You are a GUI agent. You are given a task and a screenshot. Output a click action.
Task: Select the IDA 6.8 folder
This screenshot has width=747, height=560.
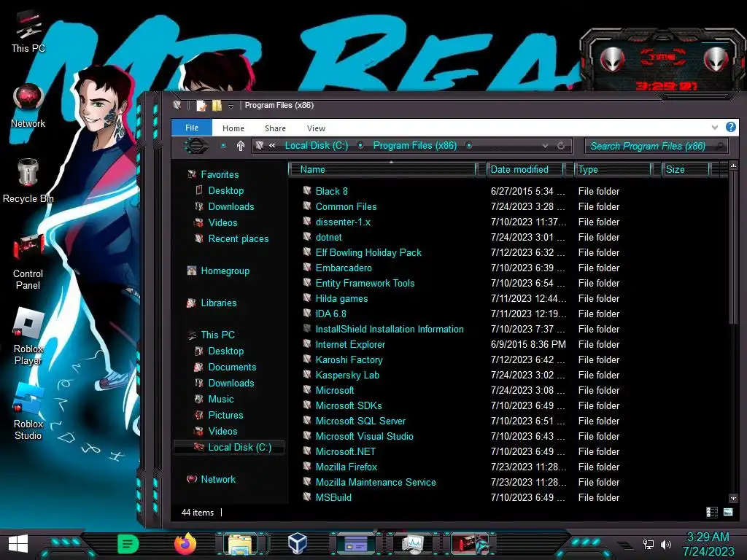[330, 314]
